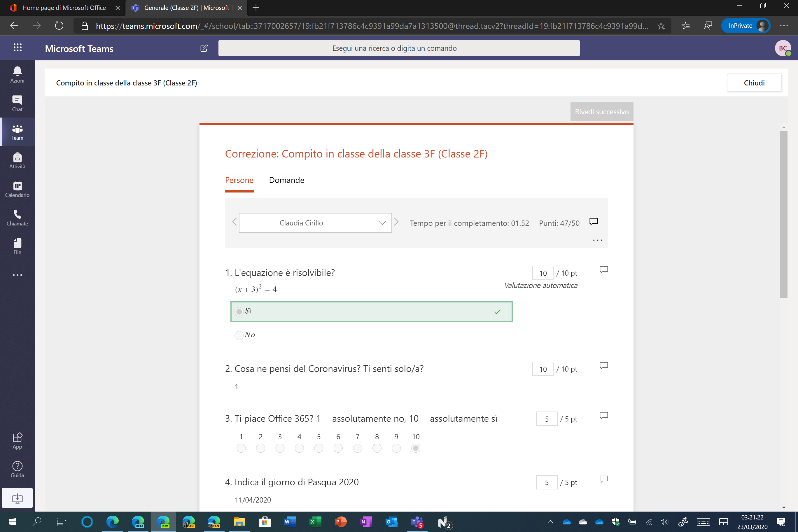Open the app launcher waffle grid
The image size is (798, 532).
[17, 48]
